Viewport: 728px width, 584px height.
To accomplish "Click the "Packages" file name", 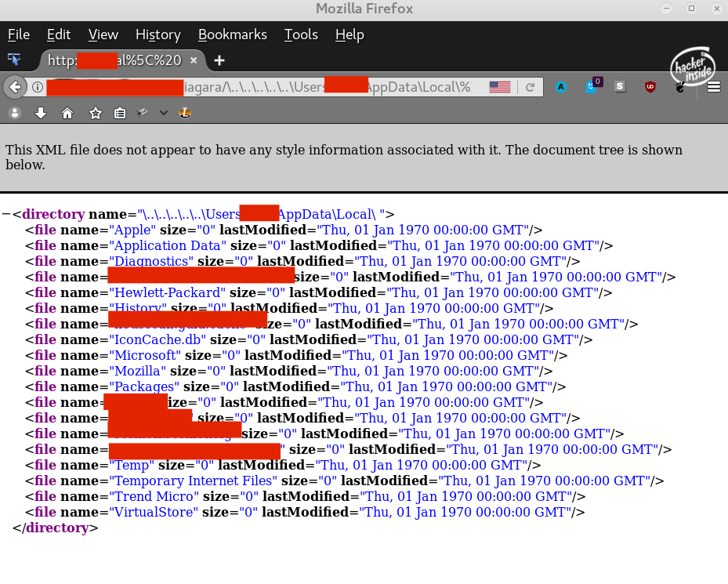I will (144, 387).
